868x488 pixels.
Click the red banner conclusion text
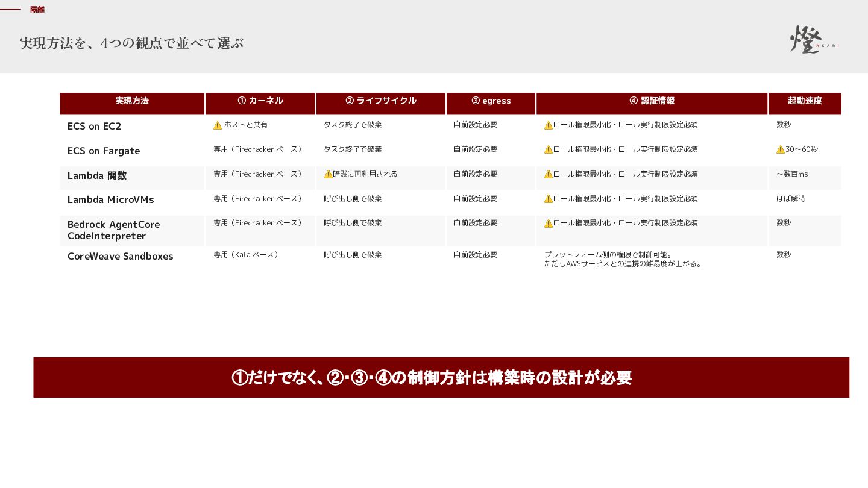[432, 378]
